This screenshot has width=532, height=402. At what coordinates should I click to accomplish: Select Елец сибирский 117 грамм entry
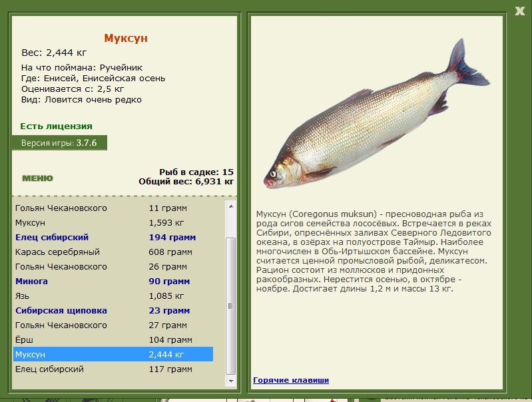tap(113, 369)
